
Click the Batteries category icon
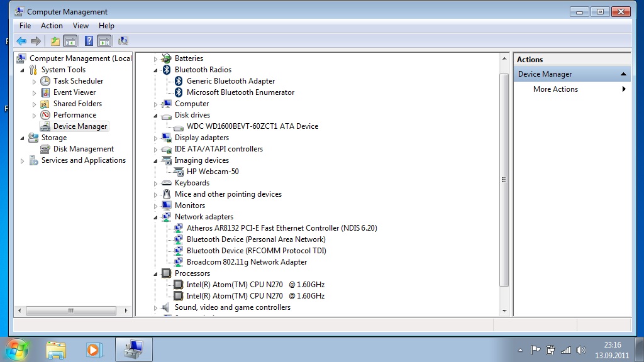(x=166, y=58)
